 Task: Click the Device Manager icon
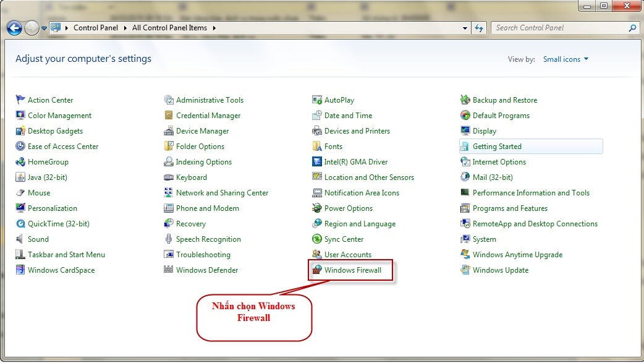click(x=168, y=130)
